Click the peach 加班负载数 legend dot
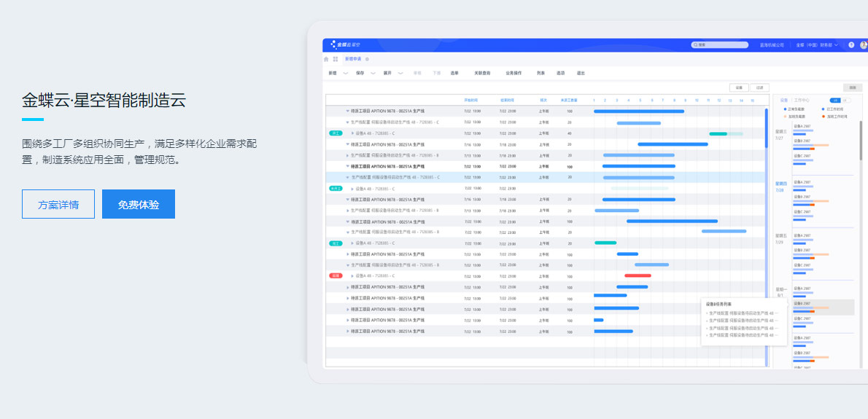The image size is (868, 419). click(x=785, y=116)
